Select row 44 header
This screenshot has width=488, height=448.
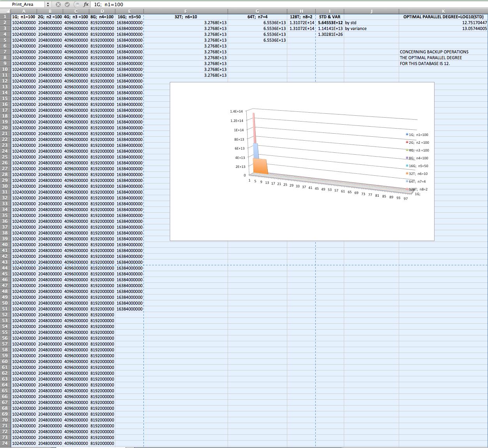(x=5, y=268)
